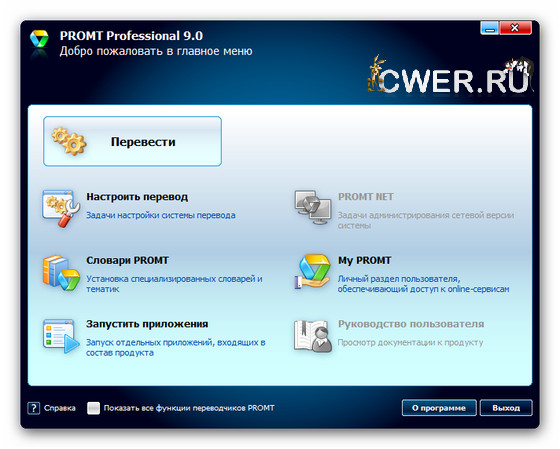Click the PROMT logo icon in the header
Screen dimensions: 560x449
coord(39,39)
